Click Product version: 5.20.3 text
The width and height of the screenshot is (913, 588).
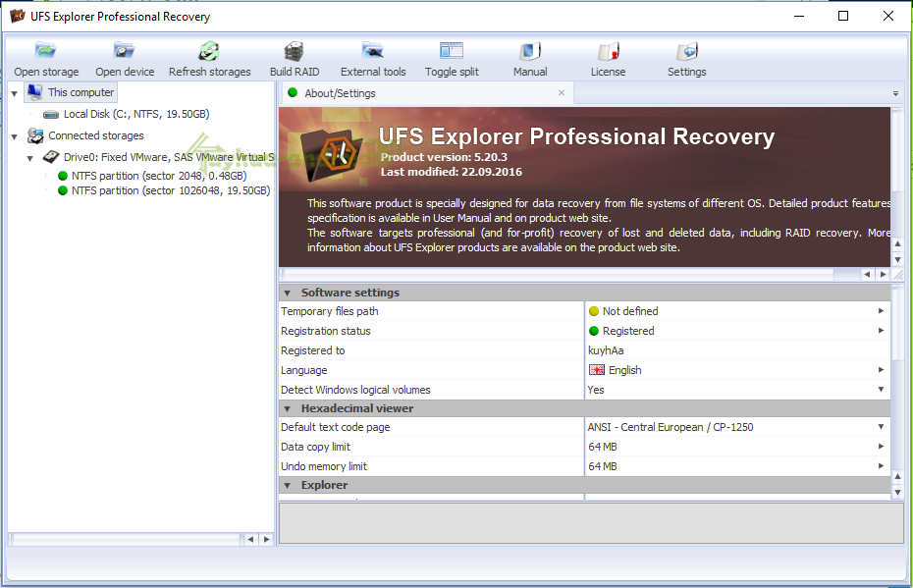(x=444, y=157)
